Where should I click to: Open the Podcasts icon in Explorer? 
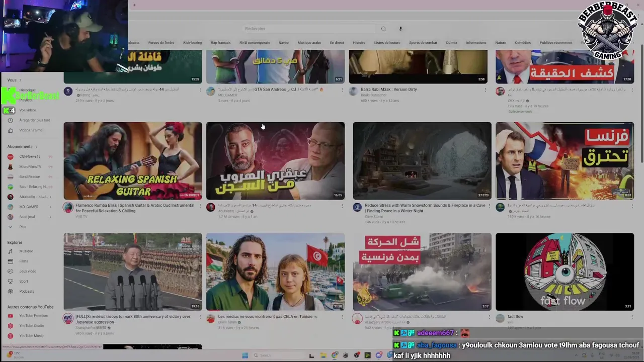[x=10, y=292]
